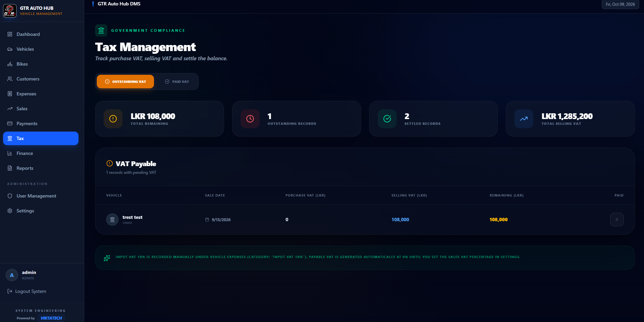644x322 pixels.
Task: Click the LKR 1,285,200 total value
Action: (x=567, y=116)
